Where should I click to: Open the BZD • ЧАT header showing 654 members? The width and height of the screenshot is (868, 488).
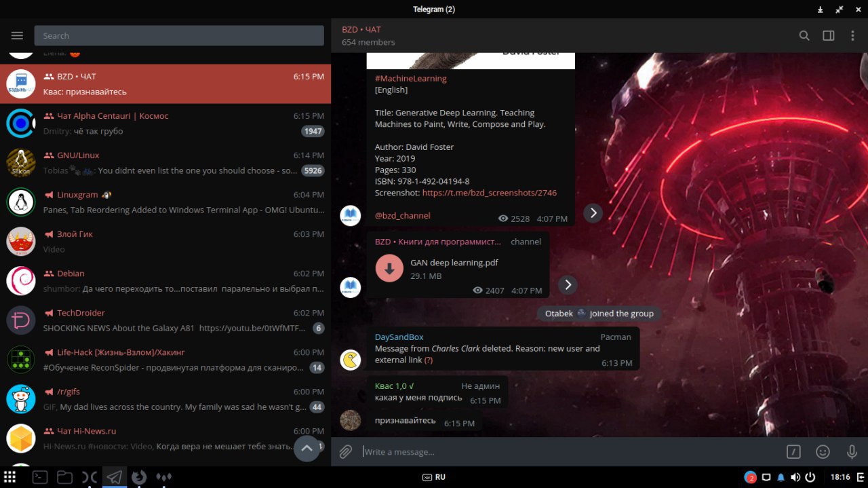368,36
